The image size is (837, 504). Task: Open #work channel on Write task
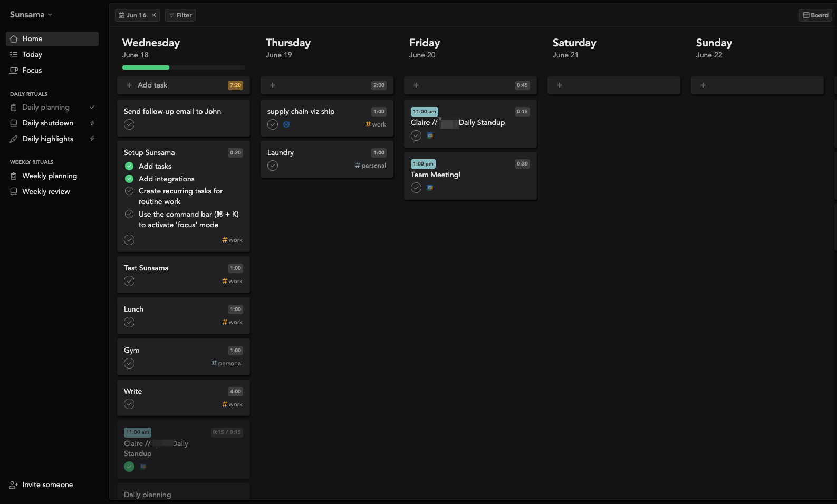coord(233,404)
